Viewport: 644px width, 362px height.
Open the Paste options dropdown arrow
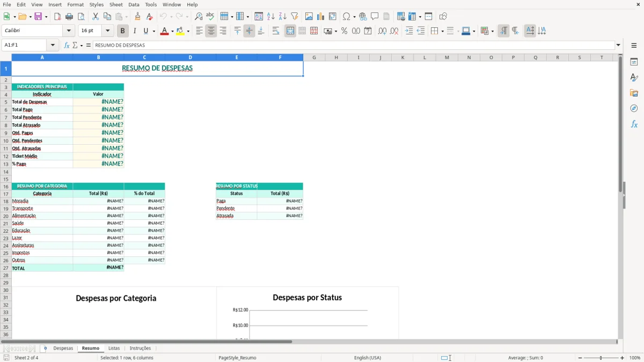[127, 17]
